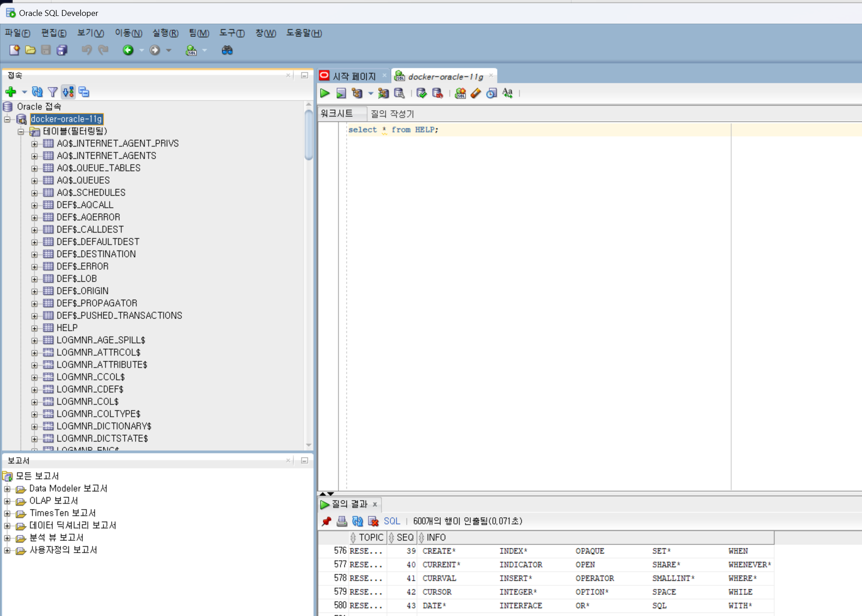The width and height of the screenshot is (862, 616).
Task: Click the Save All icon
Action: pos(62,50)
